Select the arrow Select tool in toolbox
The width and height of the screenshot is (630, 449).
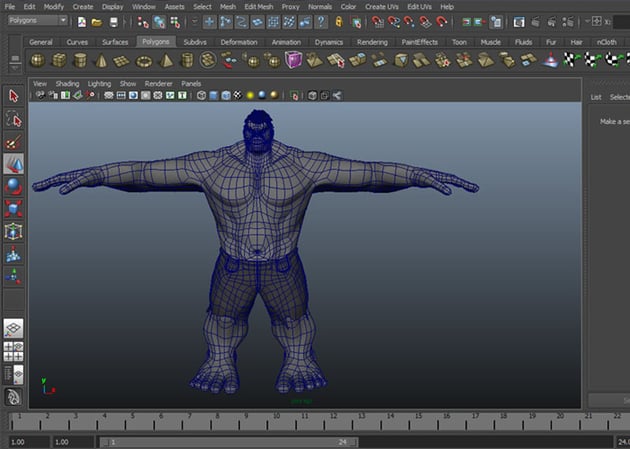click(14, 96)
